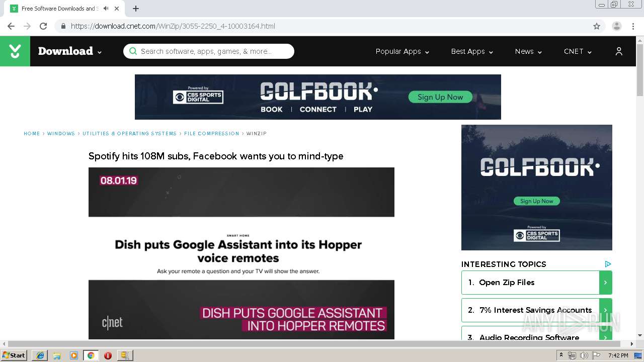This screenshot has height=362, width=644.
Task: Expand the Popular Apps menu
Action: [x=402, y=51]
